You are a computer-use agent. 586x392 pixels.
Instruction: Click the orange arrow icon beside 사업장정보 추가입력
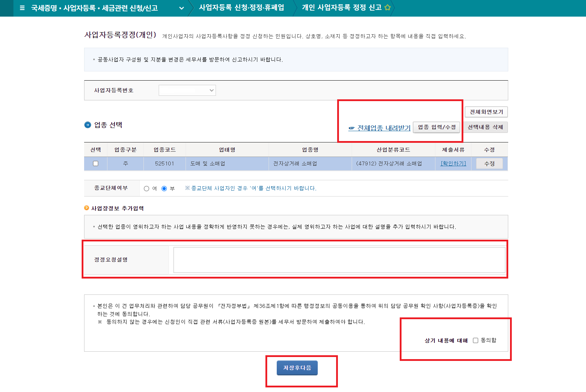(x=87, y=208)
